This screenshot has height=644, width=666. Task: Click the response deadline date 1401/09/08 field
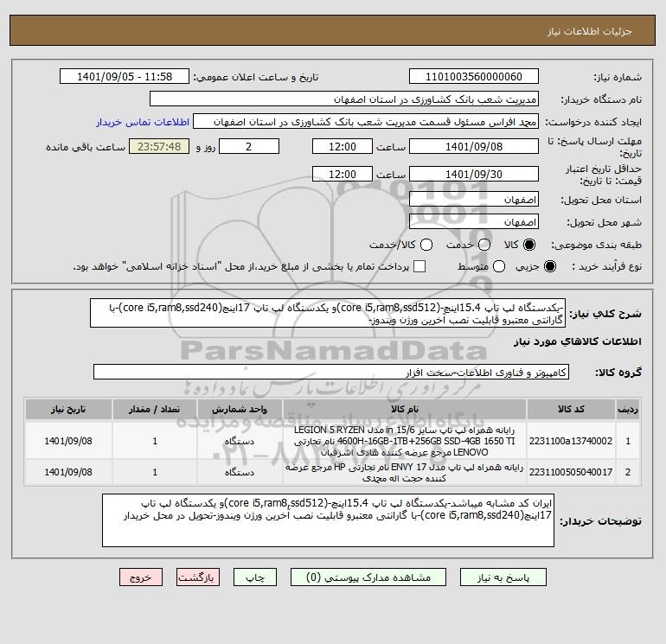(474, 147)
